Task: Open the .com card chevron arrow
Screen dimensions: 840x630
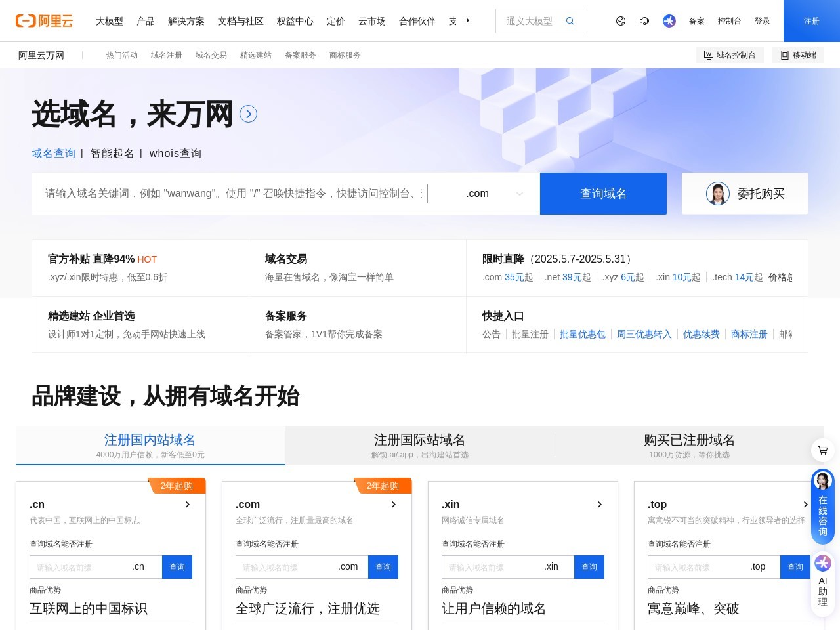Action: point(394,505)
